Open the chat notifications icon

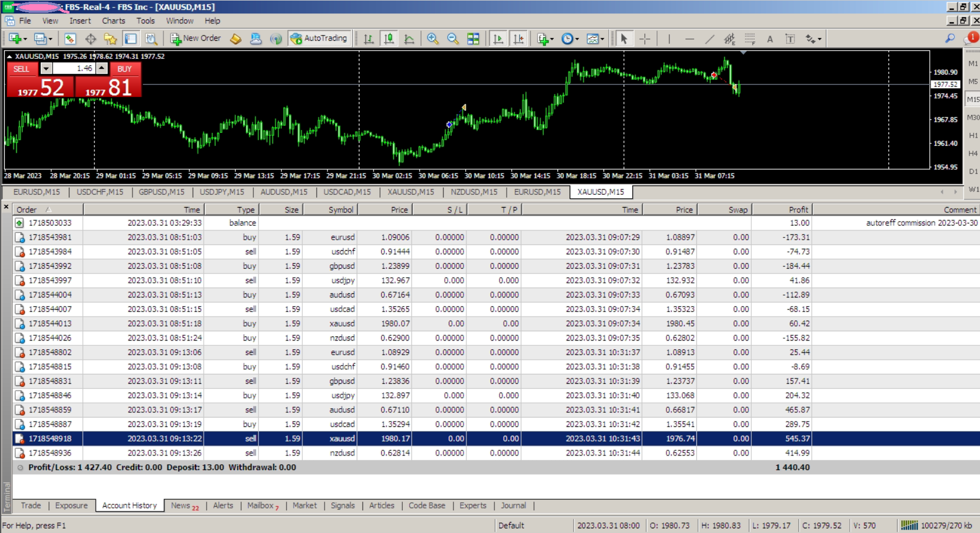tap(972, 38)
